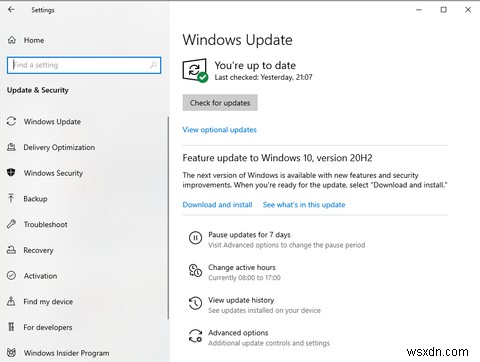
Task: Open Delivery Optimization section
Action: 59,147
